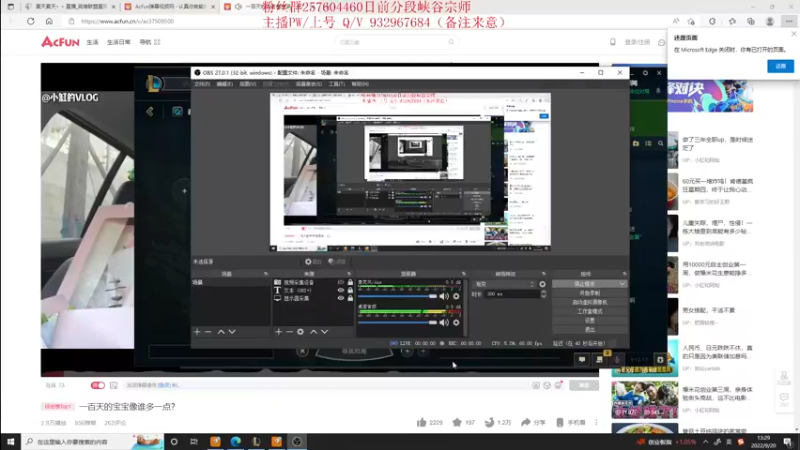This screenshot has height=450, width=800.
Task: Go to Edge home page icon
Action: click(x=49, y=21)
